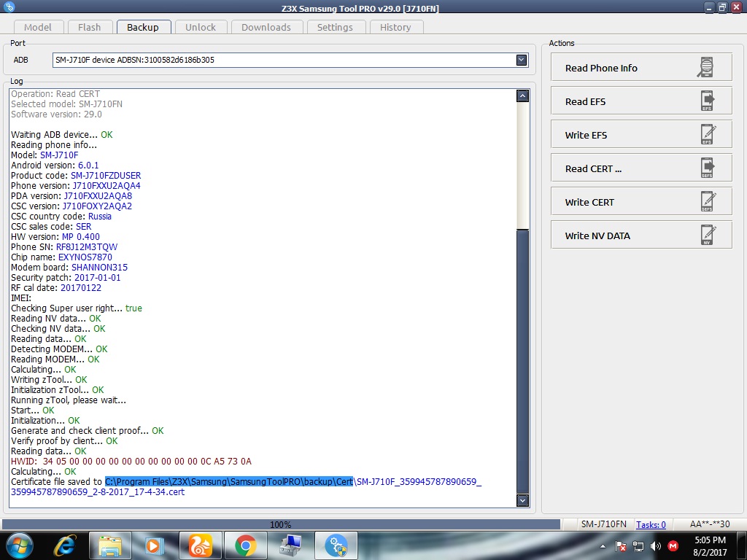This screenshot has width=747, height=560.
Task: Click the Read Phone Info button label
Action: point(601,68)
